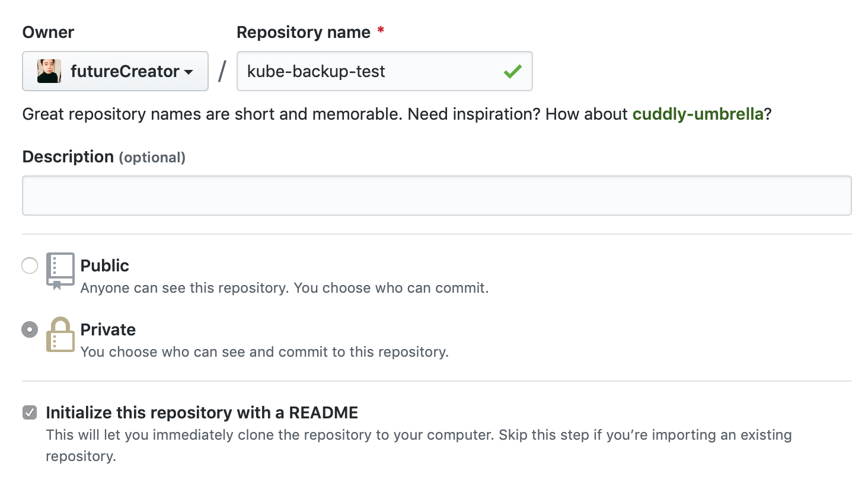Click the Public repository book icon

tap(59, 270)
